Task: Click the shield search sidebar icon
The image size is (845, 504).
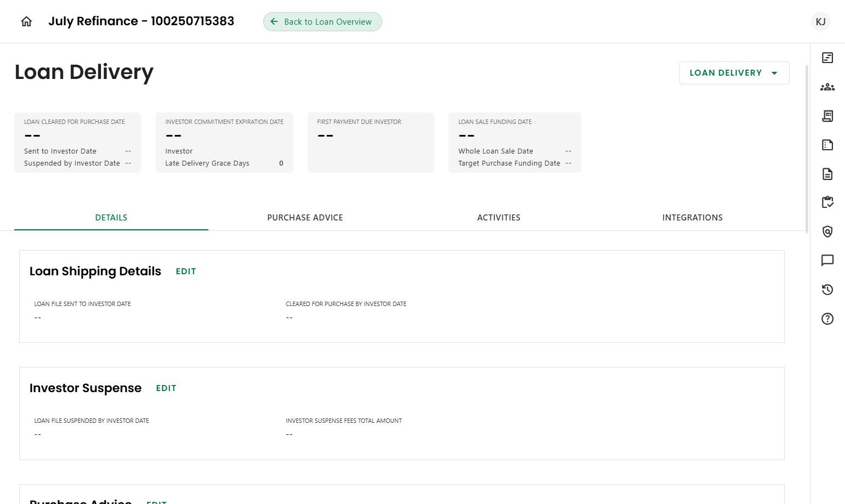Action: point(827,231)
